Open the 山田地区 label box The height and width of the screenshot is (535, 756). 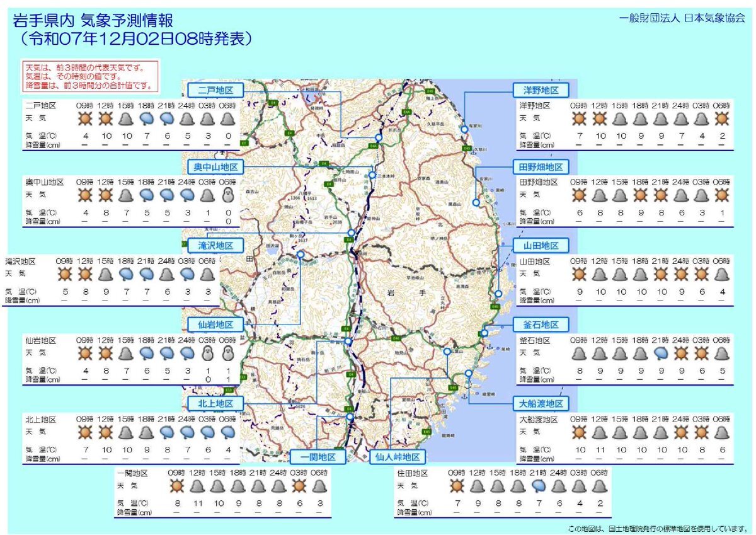pos(541,246)
